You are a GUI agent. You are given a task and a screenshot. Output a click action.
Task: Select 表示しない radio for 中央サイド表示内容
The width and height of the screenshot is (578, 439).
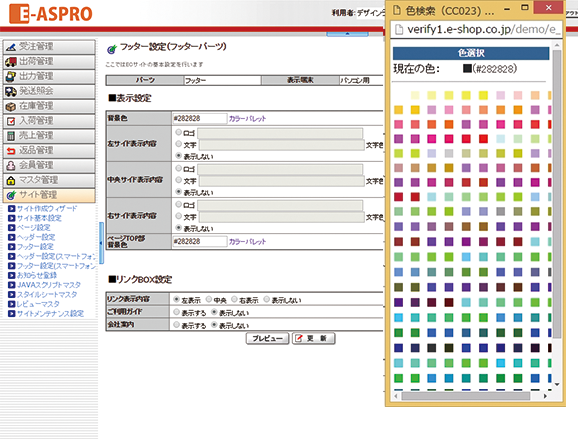click(x=178, y=192)
